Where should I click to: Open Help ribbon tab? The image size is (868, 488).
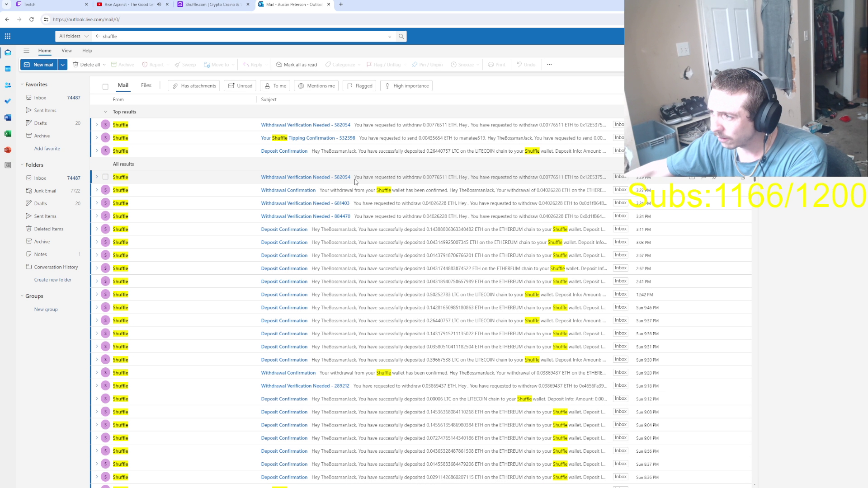[87, 51]
